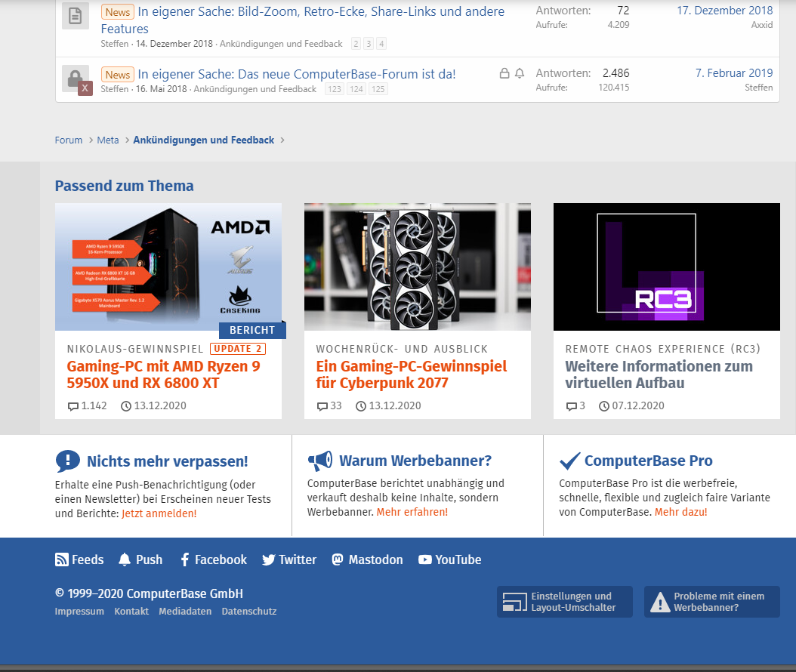Open user Axxid profile
Viewport: 796px width, 672px height.
point(762,25)
